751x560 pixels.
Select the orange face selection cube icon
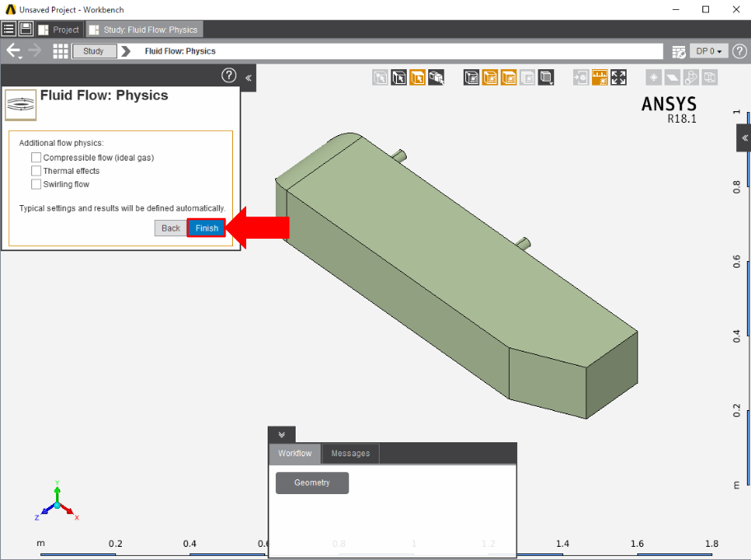coord(417,77)
